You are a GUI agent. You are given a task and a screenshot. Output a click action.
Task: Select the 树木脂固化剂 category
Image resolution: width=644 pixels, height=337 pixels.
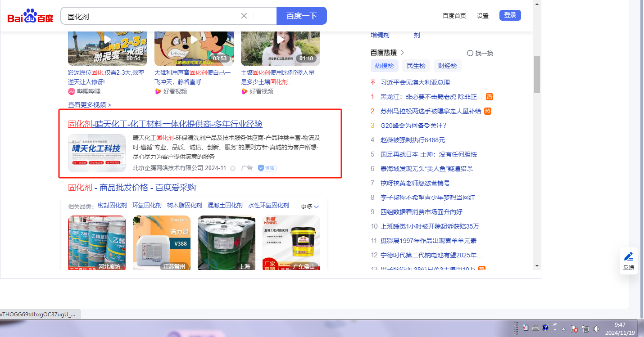click(185, 205)
